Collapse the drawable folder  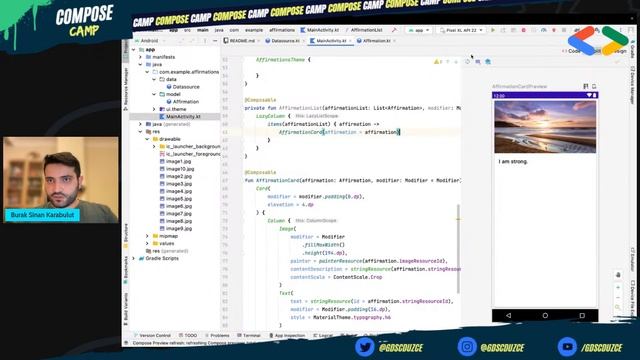coord(147,139)
